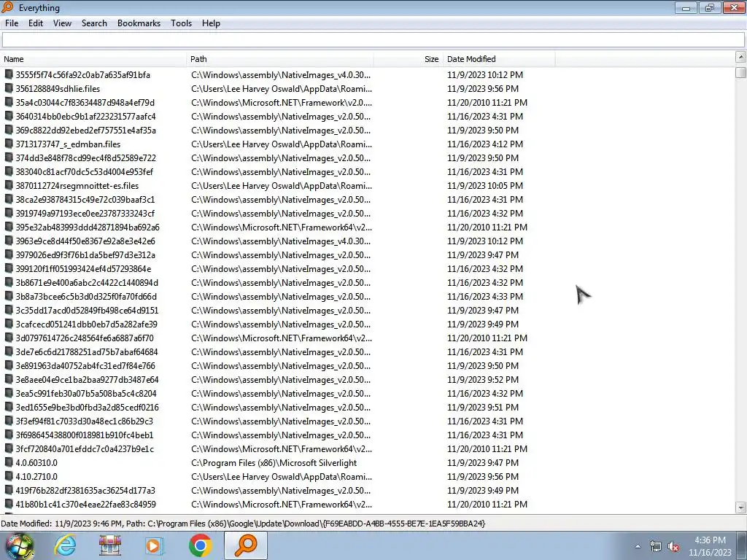747x560 pixels.
Task: Select 3de7e6c6d21788251ad75b7abaf64684 entry
Action: click(87, 351)
